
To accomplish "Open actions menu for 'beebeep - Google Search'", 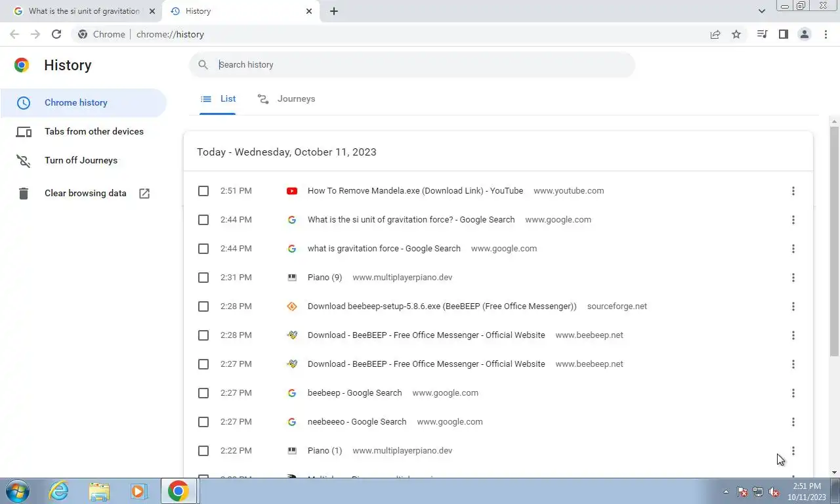I will 793,393.
